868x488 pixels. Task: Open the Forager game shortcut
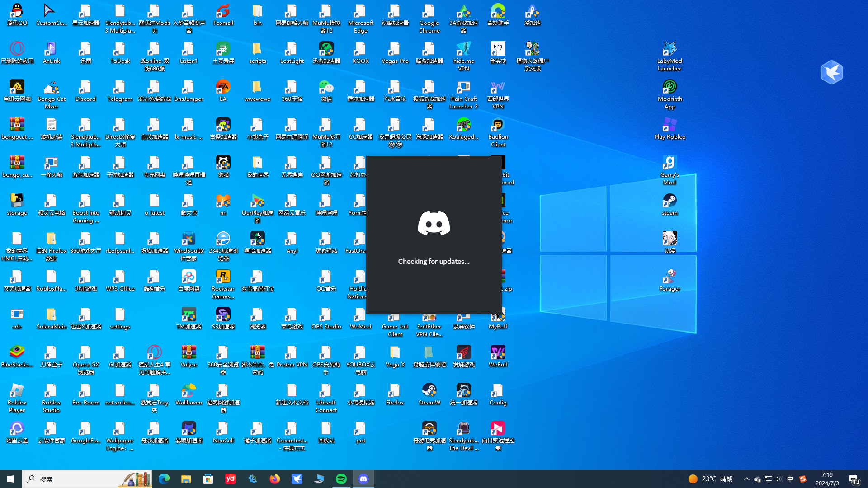670,280
